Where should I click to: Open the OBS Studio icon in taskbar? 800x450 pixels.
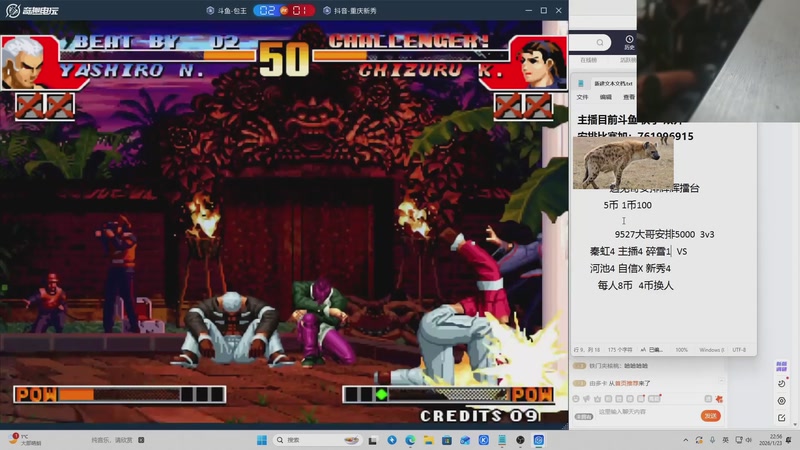[x=520, y=440]
